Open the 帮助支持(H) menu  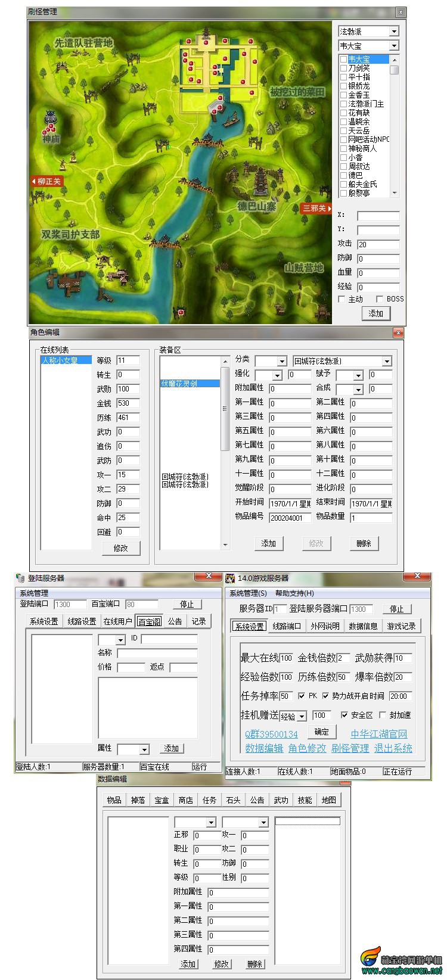(294, 593)
